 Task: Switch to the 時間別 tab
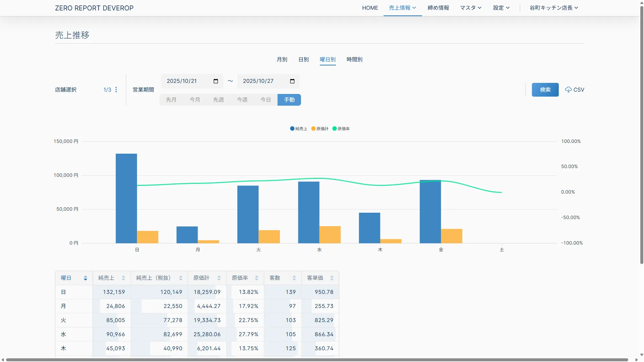354,59
